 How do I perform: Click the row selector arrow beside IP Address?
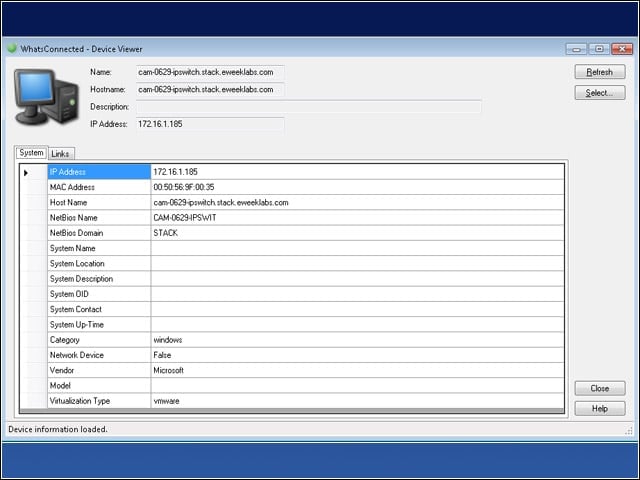(x=26, y=173)
